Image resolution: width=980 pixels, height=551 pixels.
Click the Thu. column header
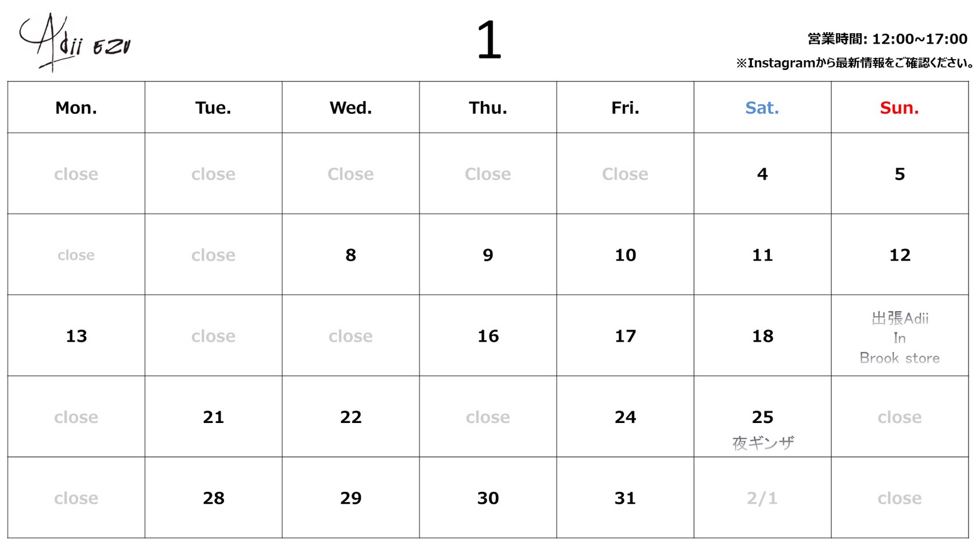pyautogui.click(x=488, y=107)
